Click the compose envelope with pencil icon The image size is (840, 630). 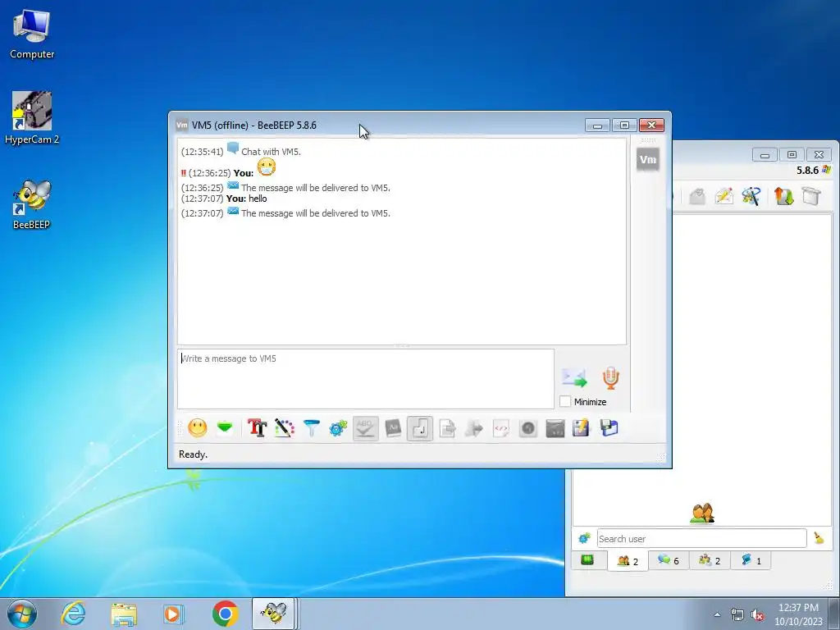tap(724, 196)
